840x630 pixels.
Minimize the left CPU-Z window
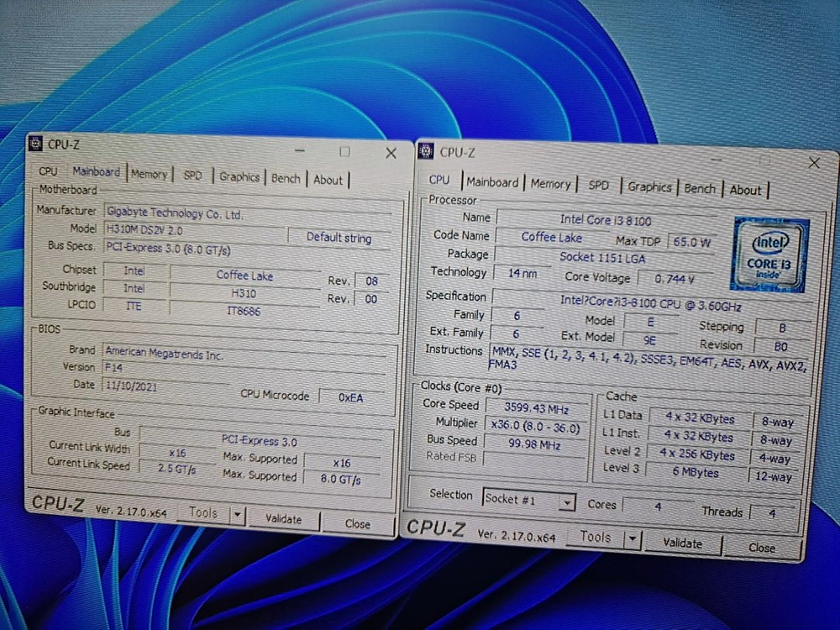click(x=300, y=151)
